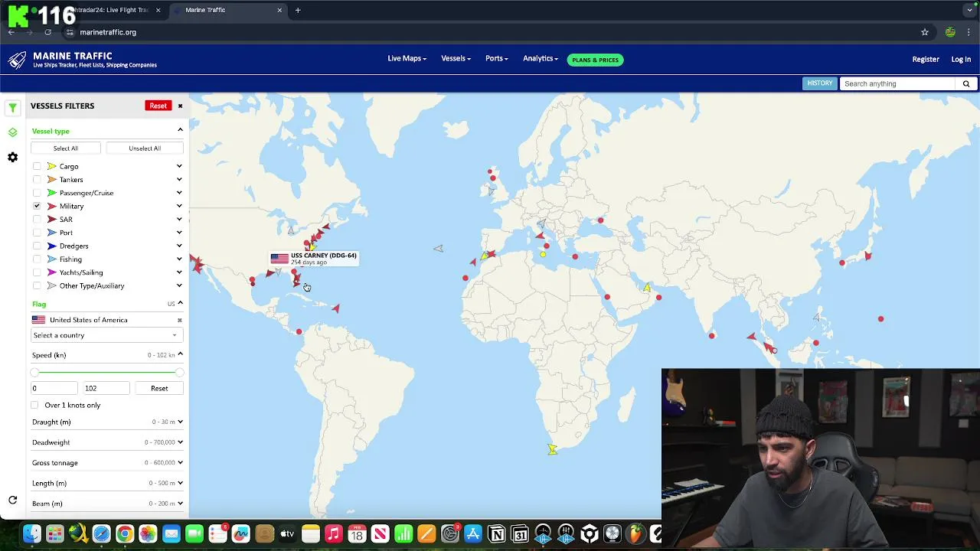Click the red Reset filters button
The image size is (980, 551).
click(158, 106)
